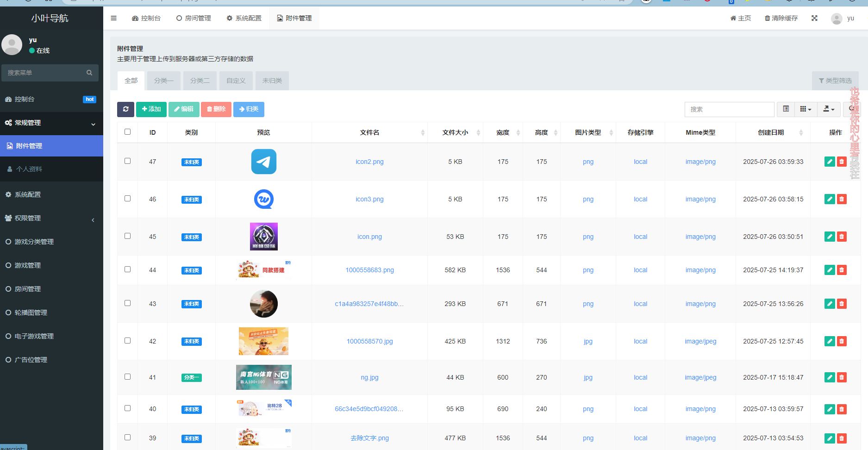Click the 添加 add button
The image size is (868, 450).
point(151,109)
